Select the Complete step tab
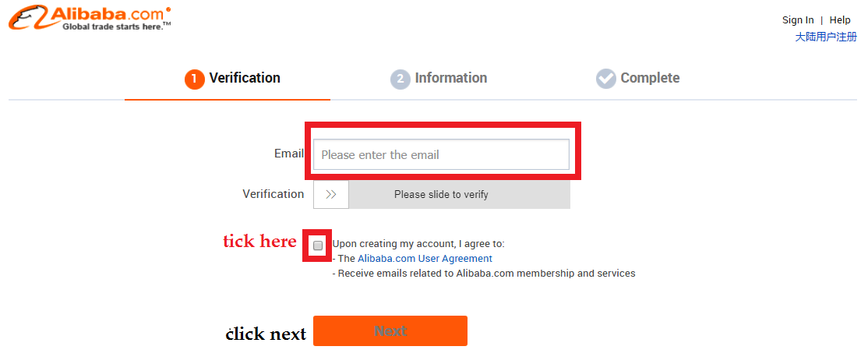868x364 pixels. click(637, 79)
